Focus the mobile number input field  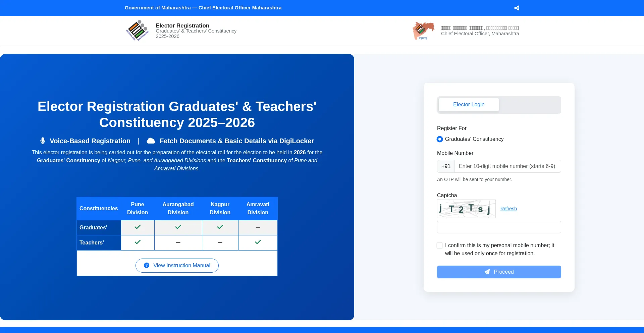(x=507, y=166)
